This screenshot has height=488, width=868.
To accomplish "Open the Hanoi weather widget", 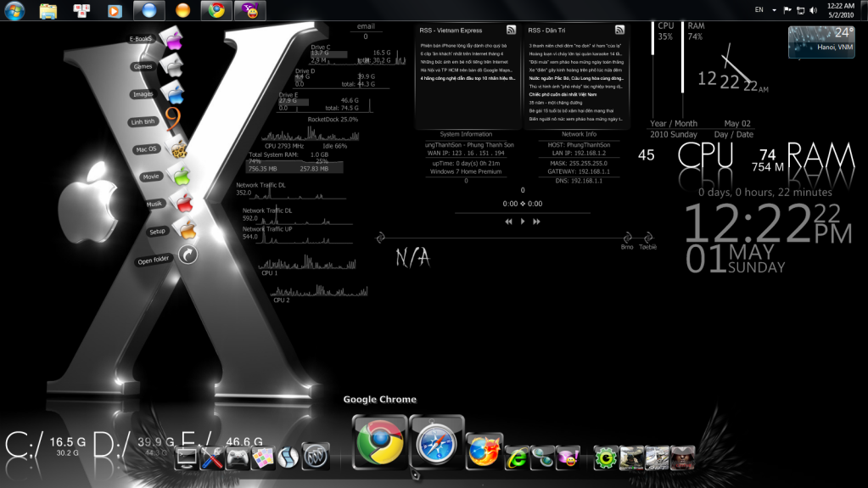I will tap(821, 42).
